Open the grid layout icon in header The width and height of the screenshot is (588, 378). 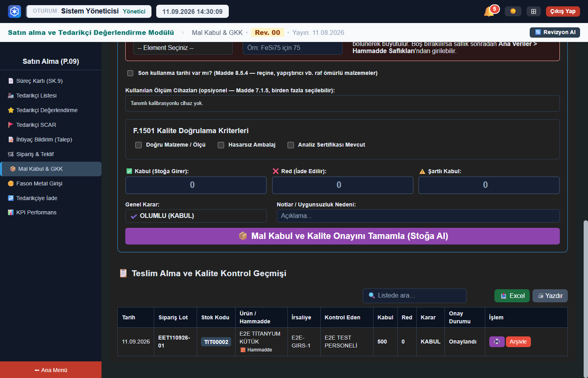click(534, 11)
